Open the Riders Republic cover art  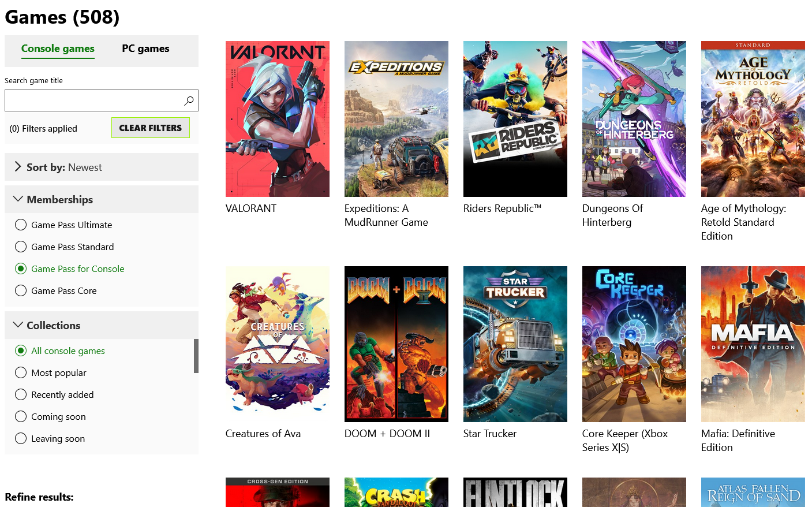click(515, 119)
